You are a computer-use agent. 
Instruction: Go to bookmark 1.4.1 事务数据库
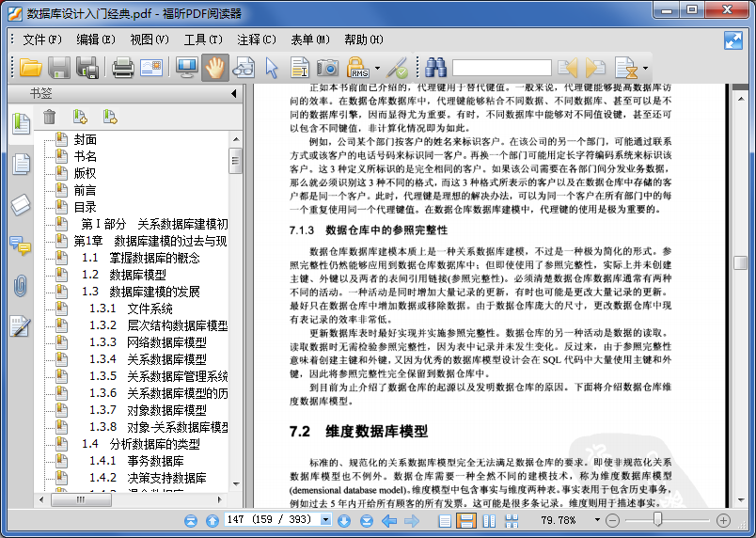(136, 461)
